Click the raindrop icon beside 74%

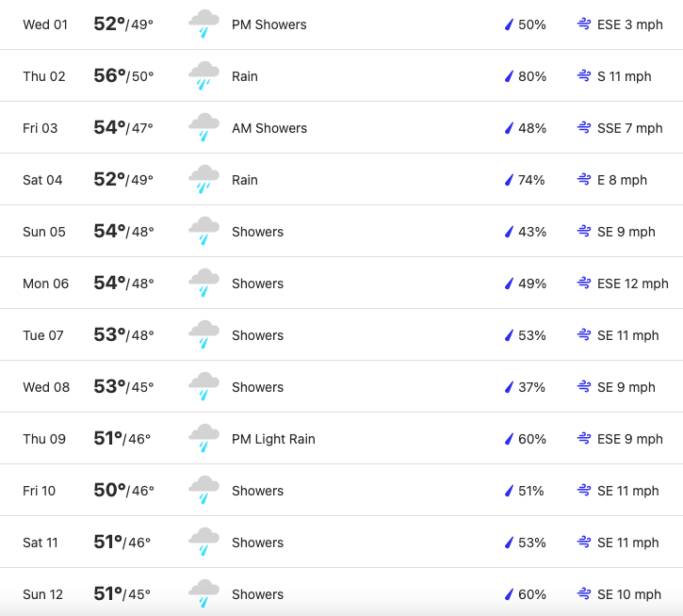pos(509,180)
